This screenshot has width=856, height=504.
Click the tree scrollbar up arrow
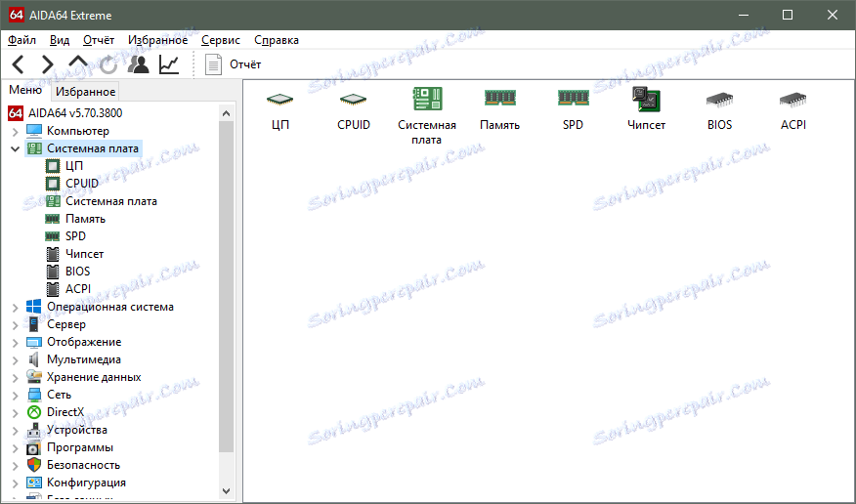(x=227, y=113)
